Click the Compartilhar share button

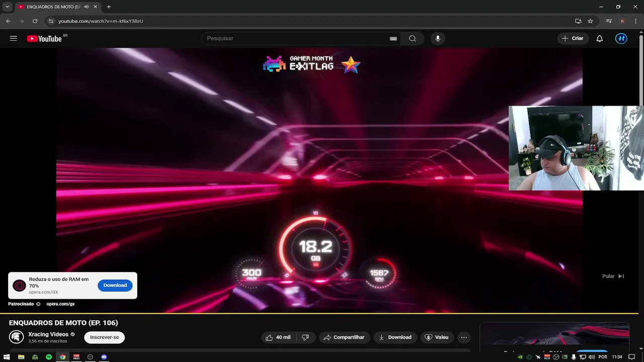344,337
